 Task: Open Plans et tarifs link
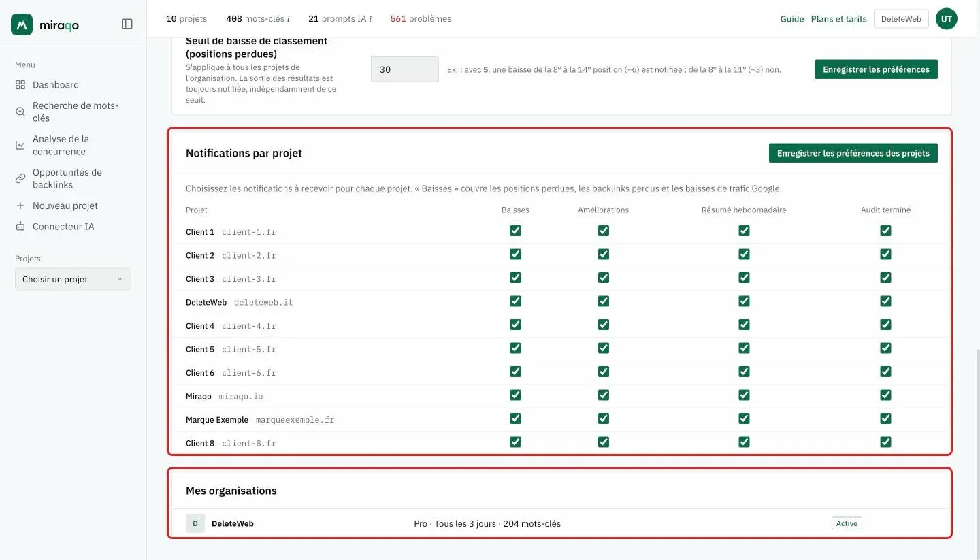(838, 19)
